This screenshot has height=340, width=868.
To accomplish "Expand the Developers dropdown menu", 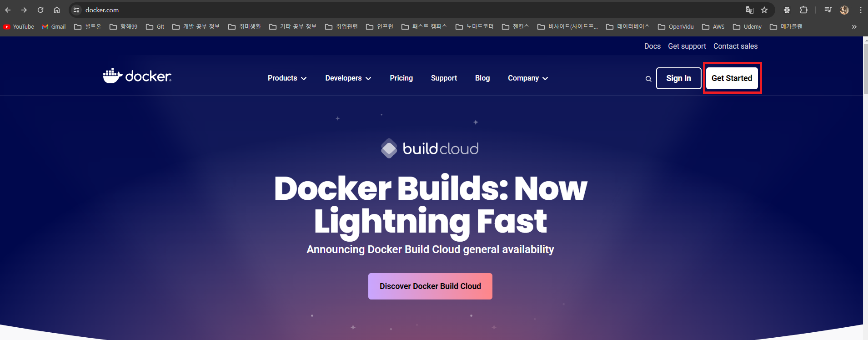I will (x=348, y=78).
